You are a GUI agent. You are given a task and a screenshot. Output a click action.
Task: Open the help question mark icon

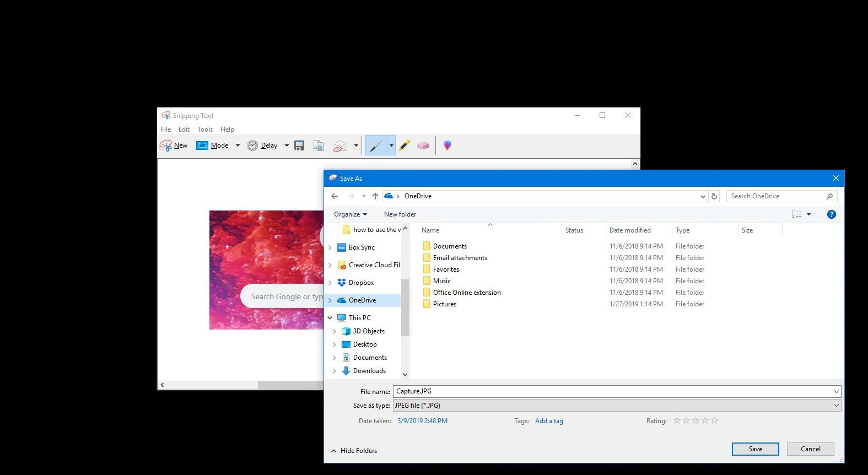[x=832, y=214]
